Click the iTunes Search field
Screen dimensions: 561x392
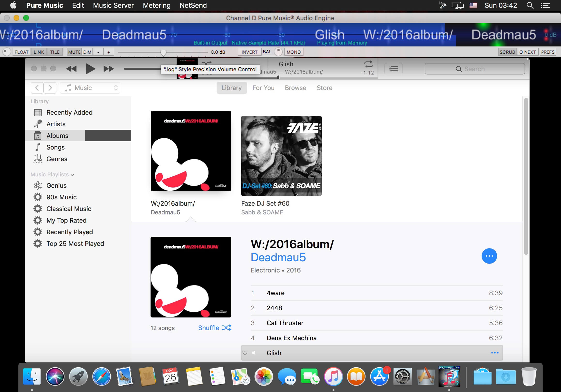click(x=475, y=69)
